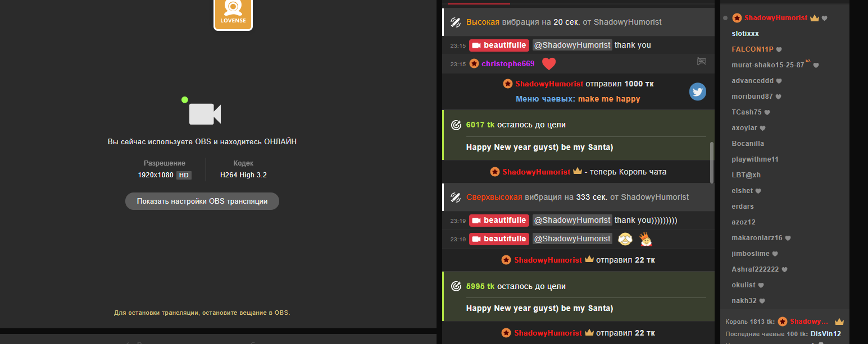Click the Twitter share icon
The image size is (868, 344).
tap(698, 91)
